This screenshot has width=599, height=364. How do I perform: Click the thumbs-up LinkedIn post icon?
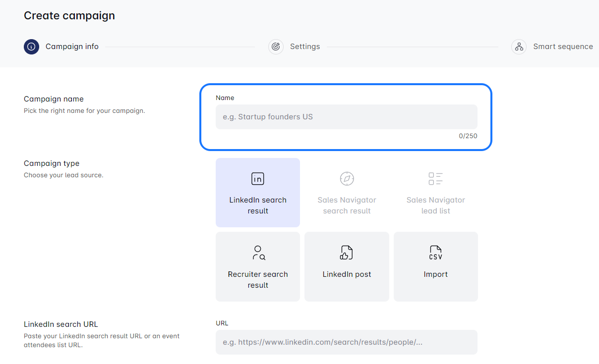(x=347, y=253)
